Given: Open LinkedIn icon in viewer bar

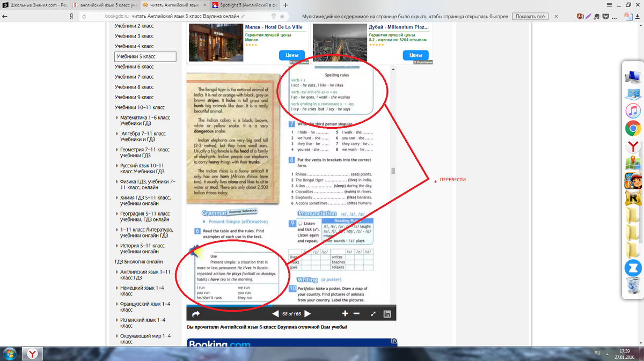Looking at the screenshot, I should [x=387, y=314].
